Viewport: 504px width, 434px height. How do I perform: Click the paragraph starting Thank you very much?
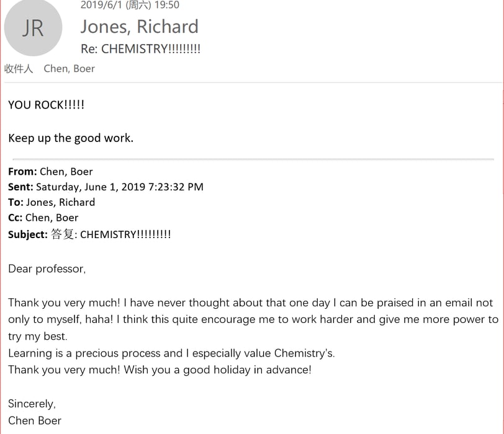point(253,319)
